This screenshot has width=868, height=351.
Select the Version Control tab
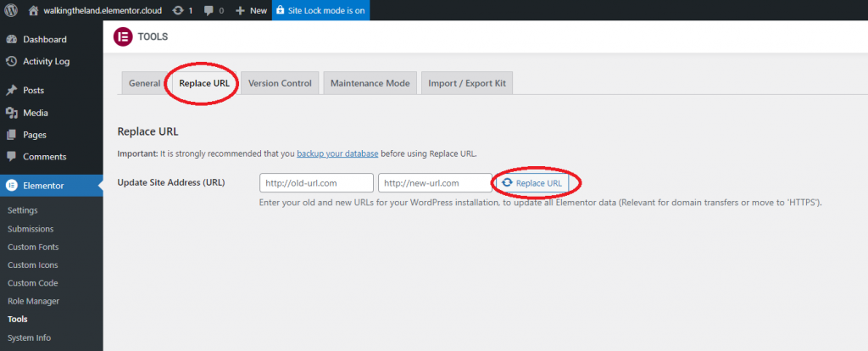pyautogui.click(x=279, y=83)
